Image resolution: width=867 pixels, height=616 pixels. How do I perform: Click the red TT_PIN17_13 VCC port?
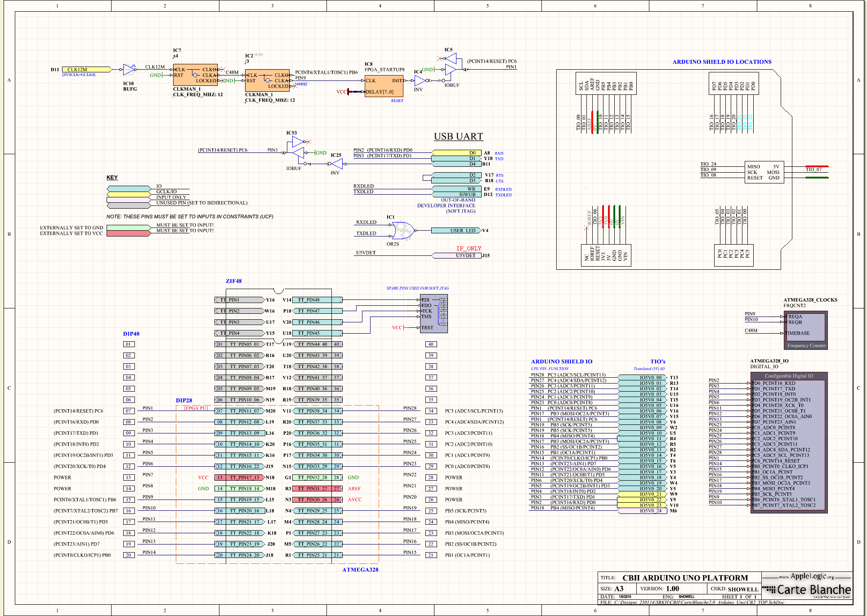pos(239,478)
